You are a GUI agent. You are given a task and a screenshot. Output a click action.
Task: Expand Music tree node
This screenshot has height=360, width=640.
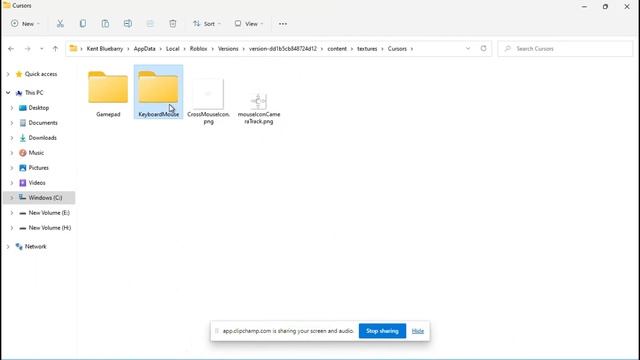(x=12, y=153)
